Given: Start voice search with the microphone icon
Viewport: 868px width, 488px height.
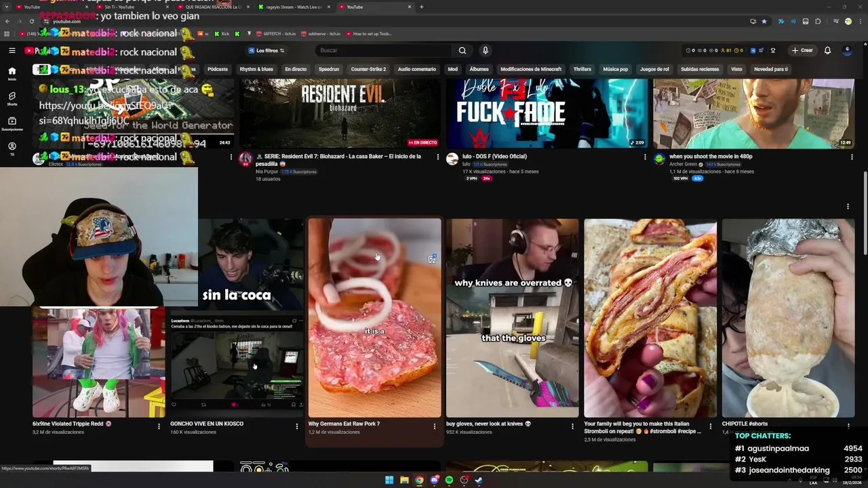Looking at the screenshot, I should 485,50.
